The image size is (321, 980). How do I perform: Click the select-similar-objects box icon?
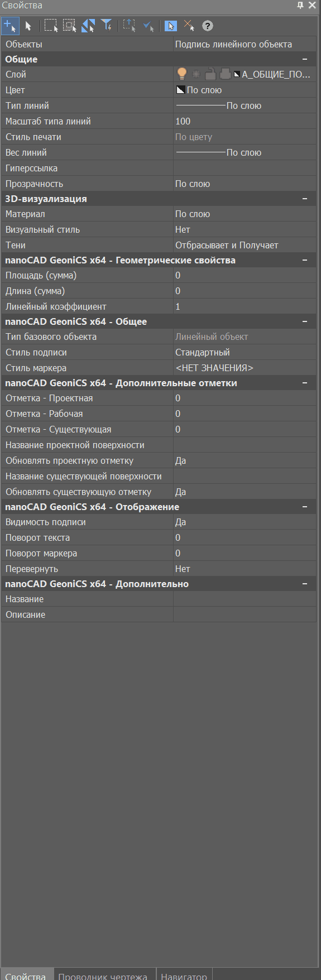point(69,26)
